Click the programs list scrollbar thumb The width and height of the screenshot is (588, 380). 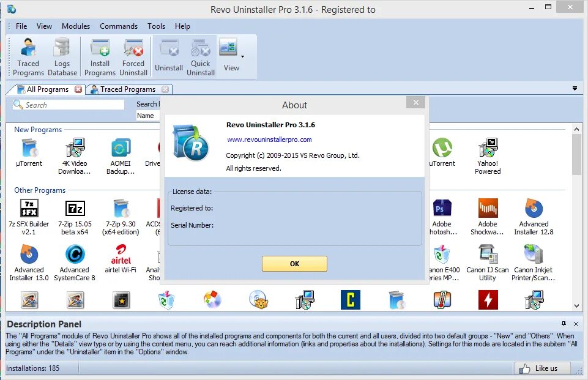pos(576,154)
